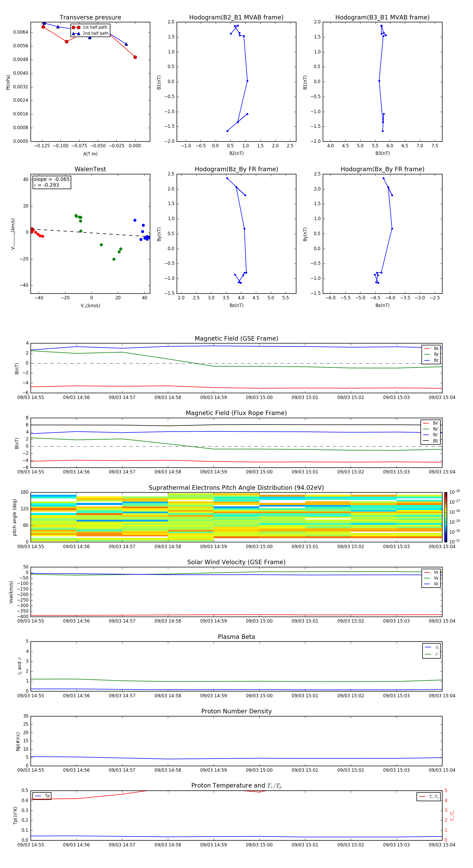
Task: Click the "Hodogram(B2_B1 MVAB frame)" title
Action: pyautogui.click(x=236, y=18)
